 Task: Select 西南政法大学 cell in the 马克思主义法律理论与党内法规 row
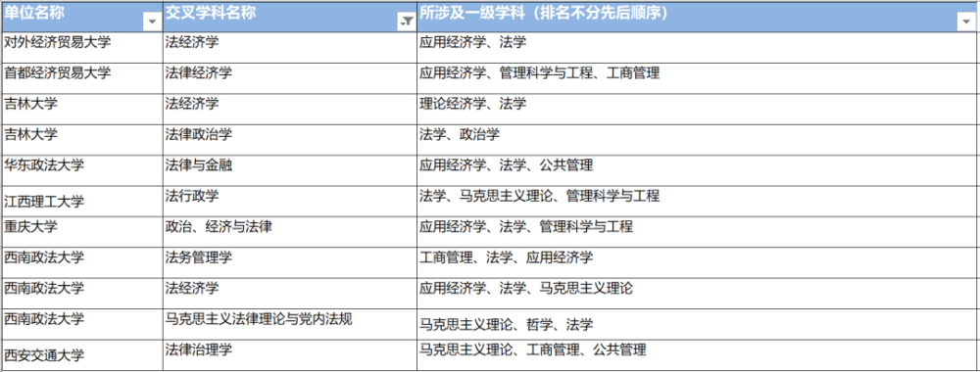(81, 324)
